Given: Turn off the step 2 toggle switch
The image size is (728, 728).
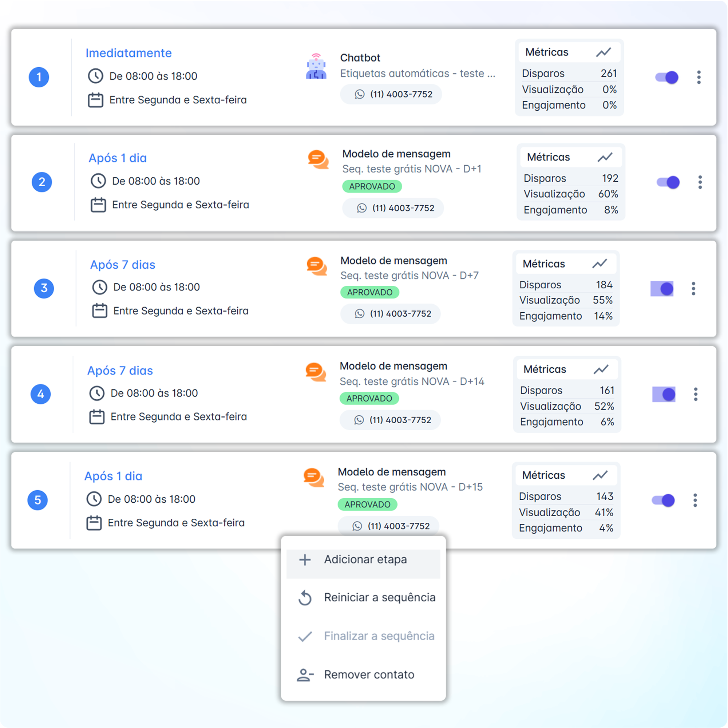Looking at the screenshot, I should (668, 182).
